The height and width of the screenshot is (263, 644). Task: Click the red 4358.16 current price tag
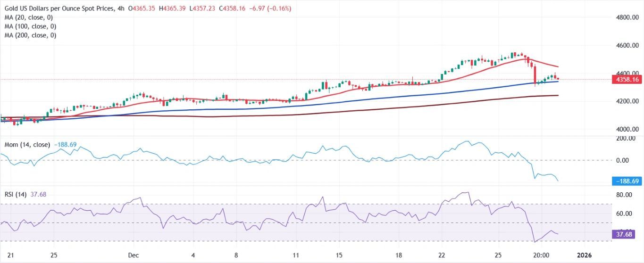click(627, 80)
